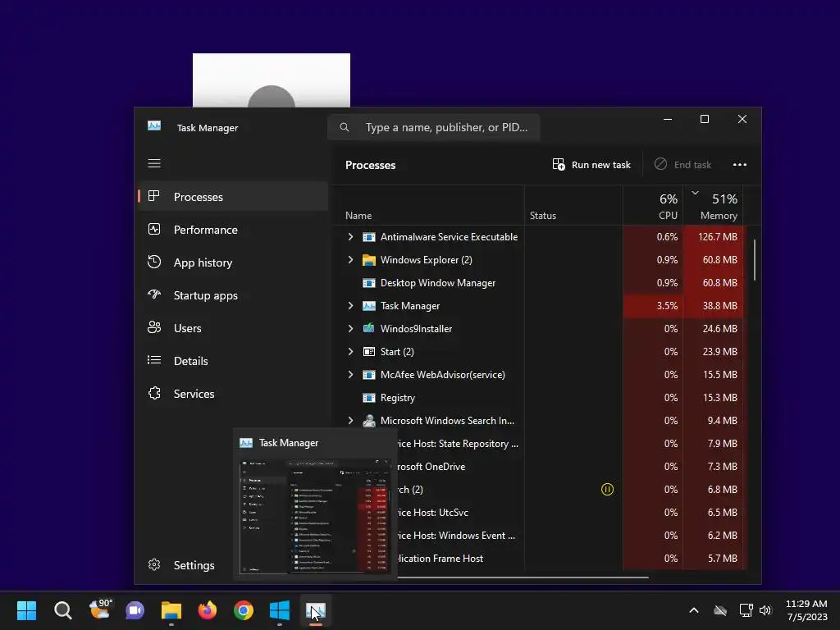
Task: Open the Users tab
Action: 233,328
